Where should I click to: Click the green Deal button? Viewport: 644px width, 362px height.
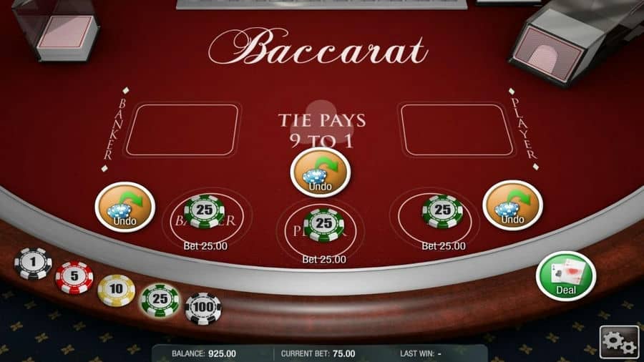pyautogui.click(x=566, y=276)
